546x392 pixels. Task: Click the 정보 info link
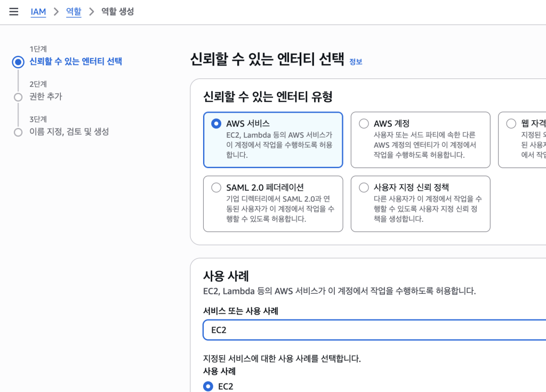(x=356, y=62)
